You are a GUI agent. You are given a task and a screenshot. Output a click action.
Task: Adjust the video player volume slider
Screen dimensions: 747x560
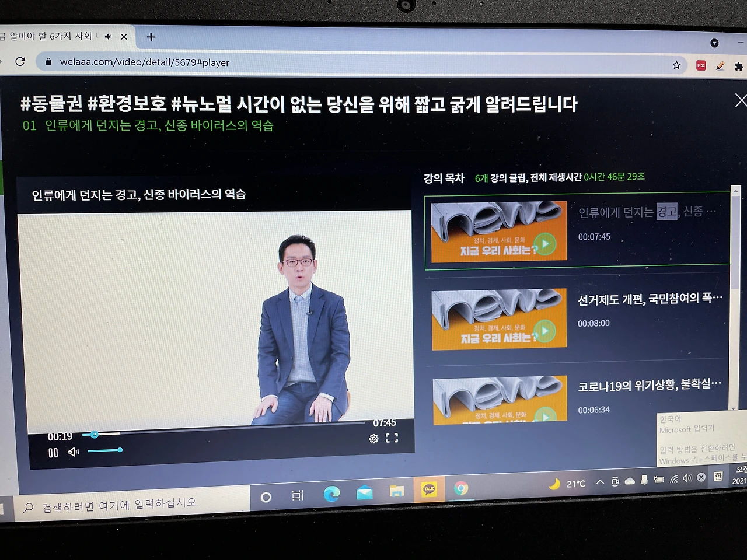tap(104, 450)
